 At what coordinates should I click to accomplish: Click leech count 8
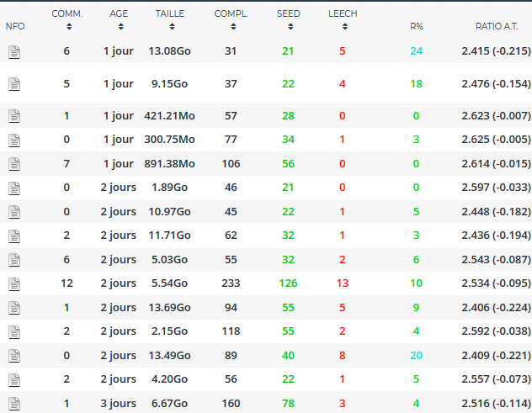tap(343, 355)
